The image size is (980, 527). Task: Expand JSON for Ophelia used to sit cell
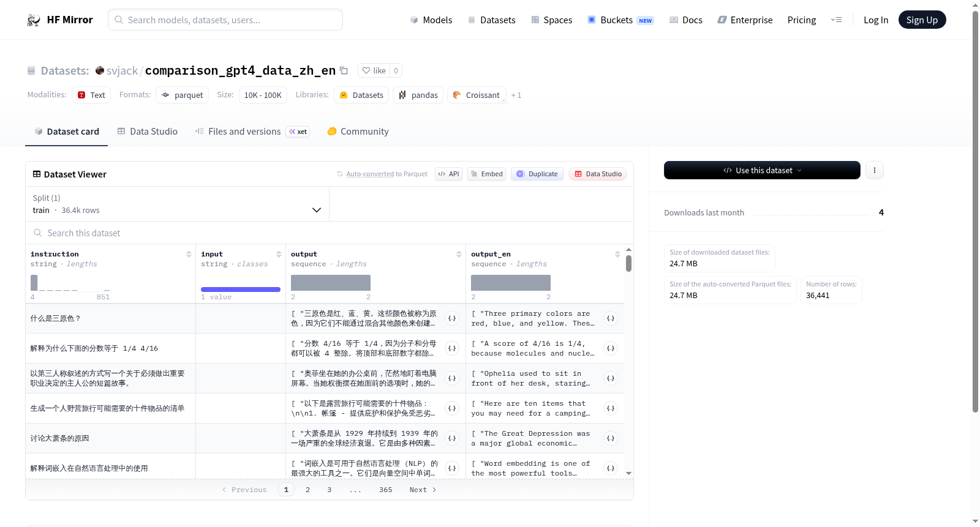611,378
